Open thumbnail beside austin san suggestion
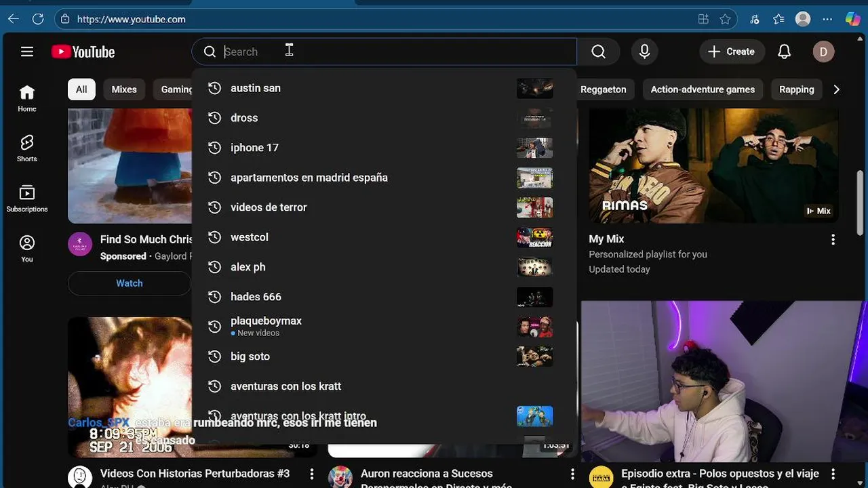 tap(534, 88)
